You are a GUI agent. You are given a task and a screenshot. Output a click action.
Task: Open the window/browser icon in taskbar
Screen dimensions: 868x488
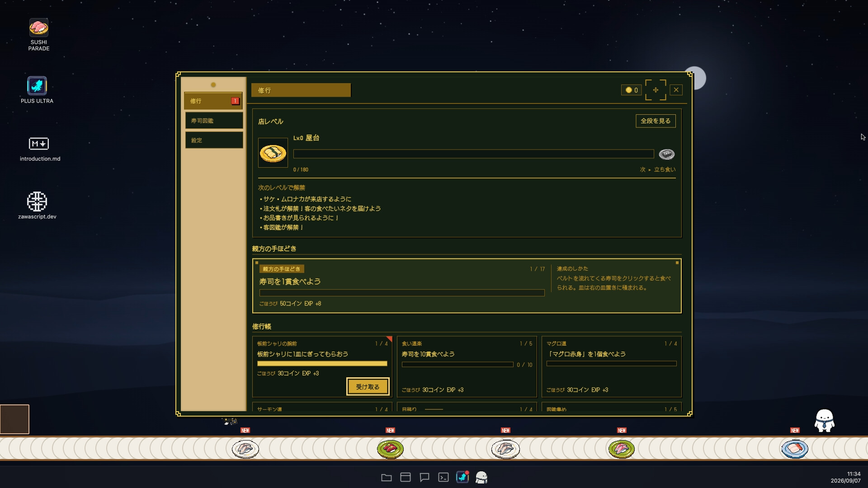click(406, 477)
